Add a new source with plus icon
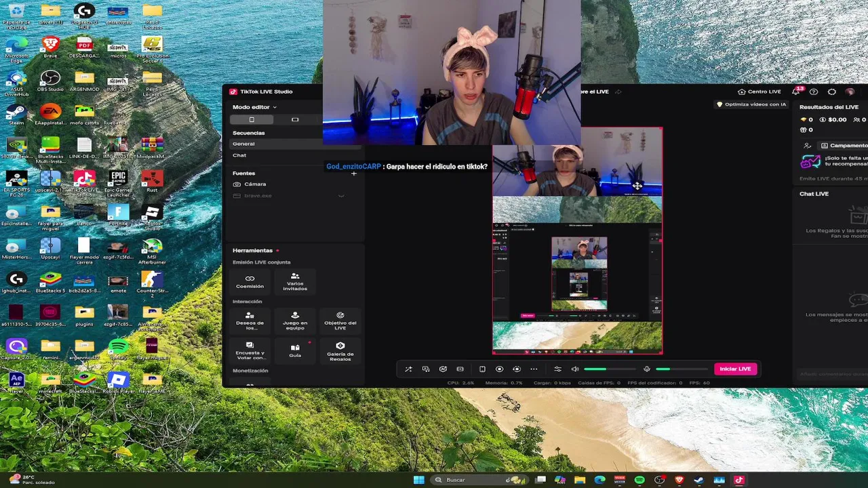The width and height of the screenshot is (868, 488). [353, 174]
